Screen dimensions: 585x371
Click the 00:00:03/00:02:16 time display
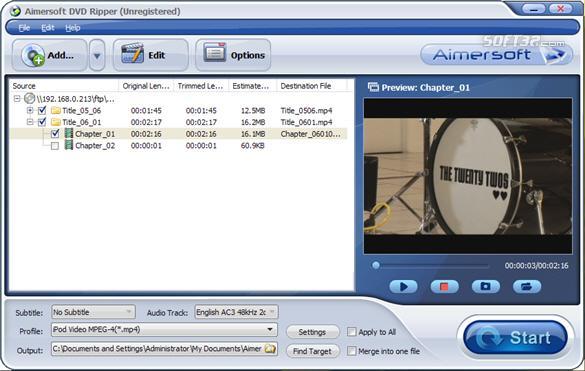536,265
